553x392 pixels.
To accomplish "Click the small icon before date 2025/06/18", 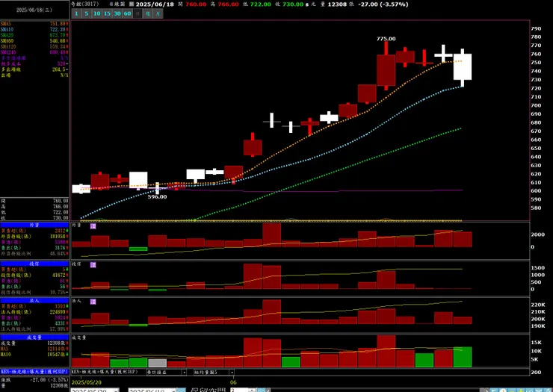I will click(132, 4).
